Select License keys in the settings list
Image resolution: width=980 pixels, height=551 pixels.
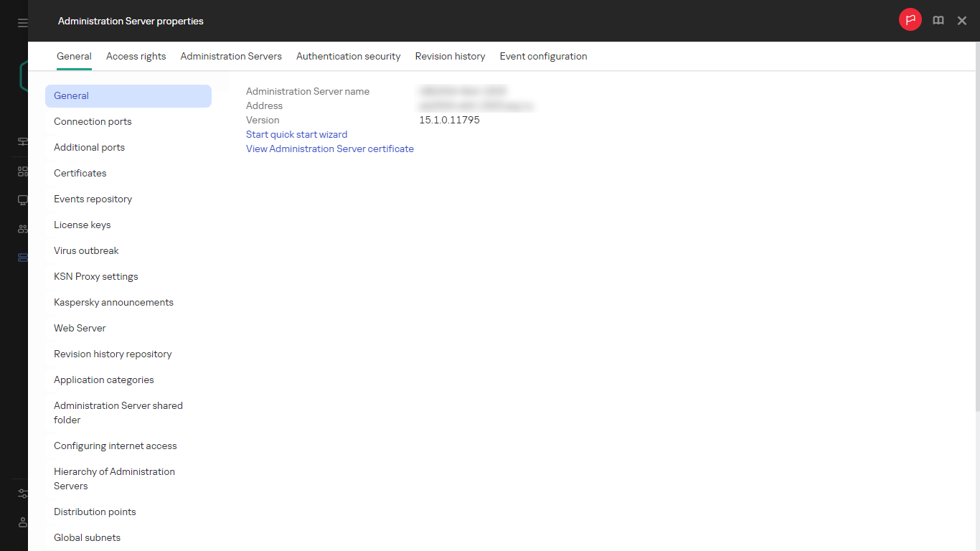[x=82, y=225]
